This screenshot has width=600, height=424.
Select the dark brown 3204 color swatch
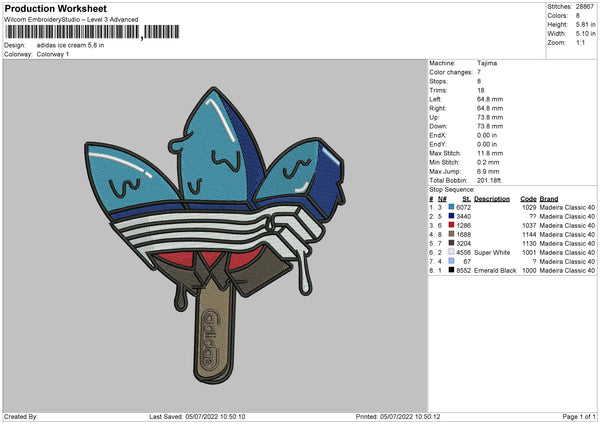pyautogui.click(x=451, y=243)
